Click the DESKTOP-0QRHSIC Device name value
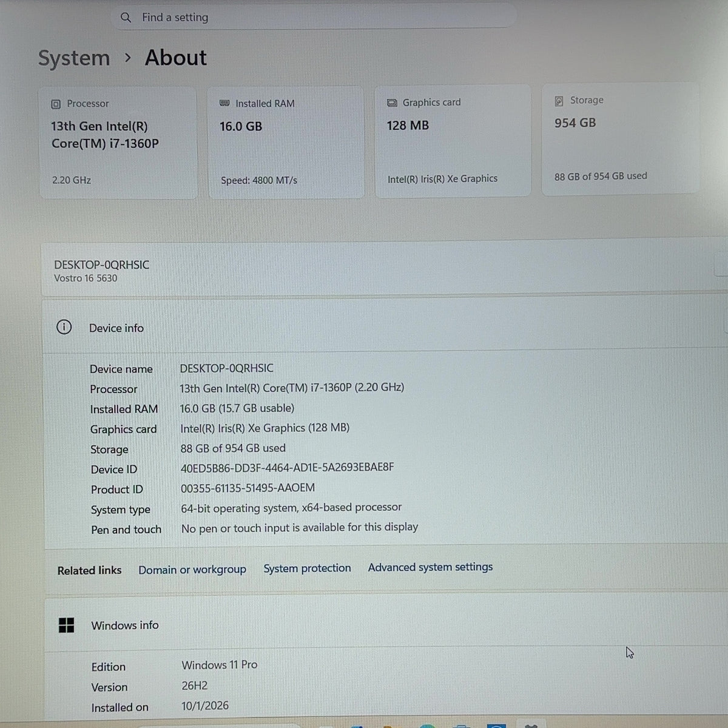728x728 pixels. 226,368
